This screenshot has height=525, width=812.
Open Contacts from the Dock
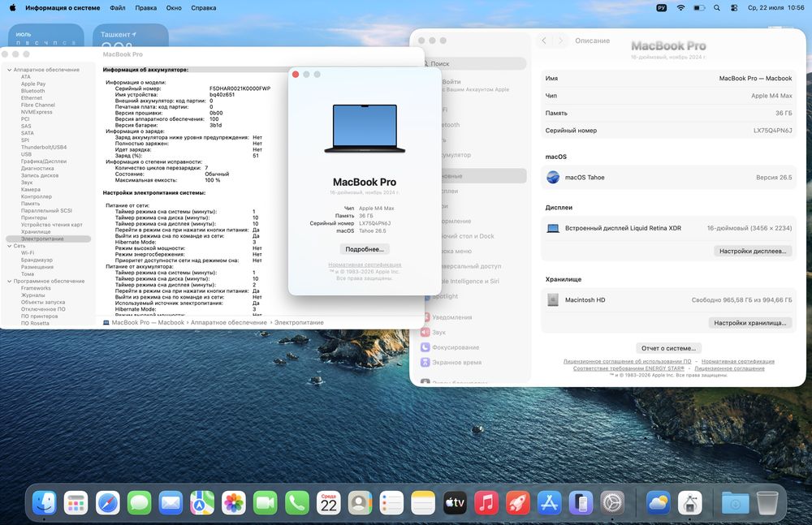[360, 503]
